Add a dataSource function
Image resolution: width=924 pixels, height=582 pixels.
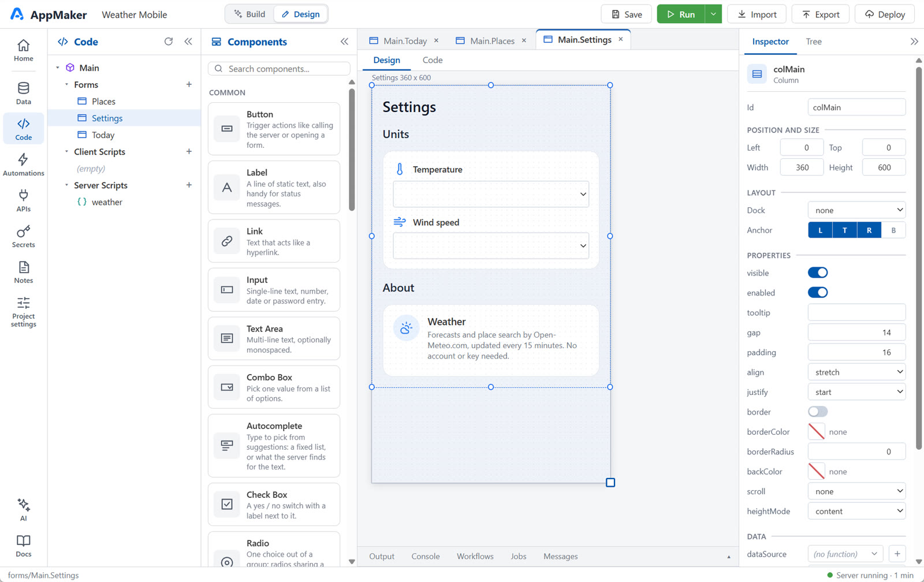(x=897, y=554)
